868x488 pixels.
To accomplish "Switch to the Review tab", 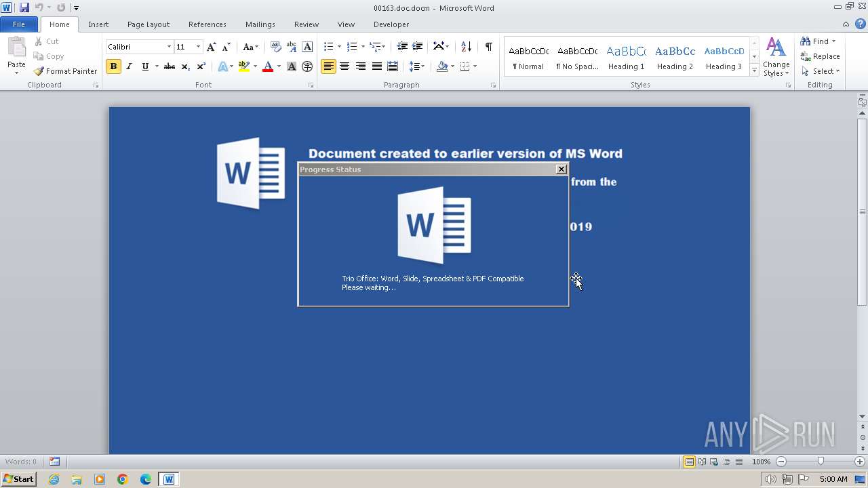I will click(307, 24).
